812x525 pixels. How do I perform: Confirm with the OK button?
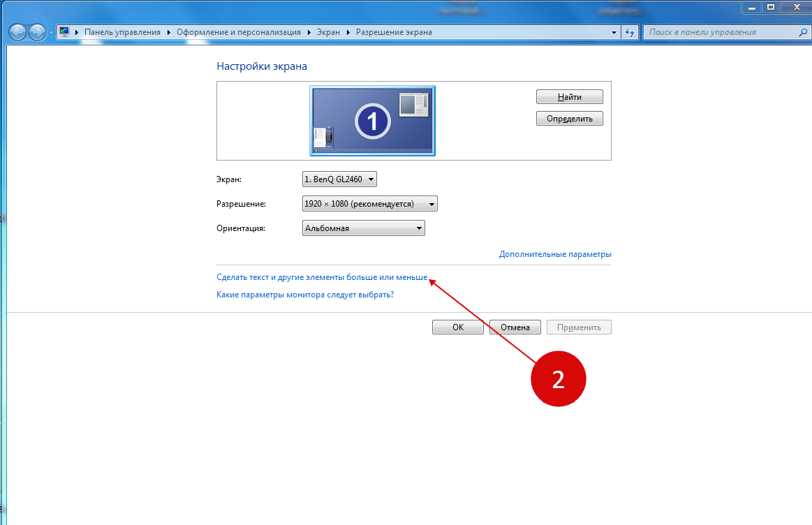pyautogui.click(x=458, y=327)
